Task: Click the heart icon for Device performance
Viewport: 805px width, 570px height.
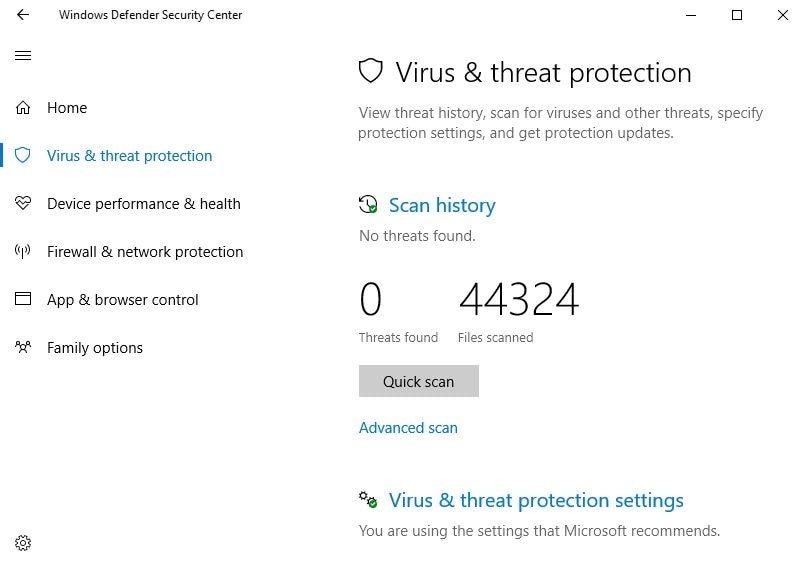Action: point(23,204)
